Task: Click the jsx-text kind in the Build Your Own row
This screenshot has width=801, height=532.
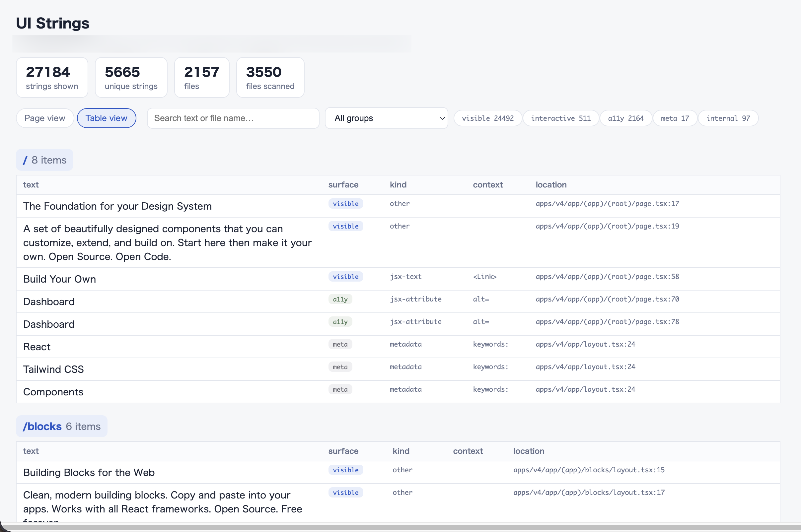Action: 405,277
